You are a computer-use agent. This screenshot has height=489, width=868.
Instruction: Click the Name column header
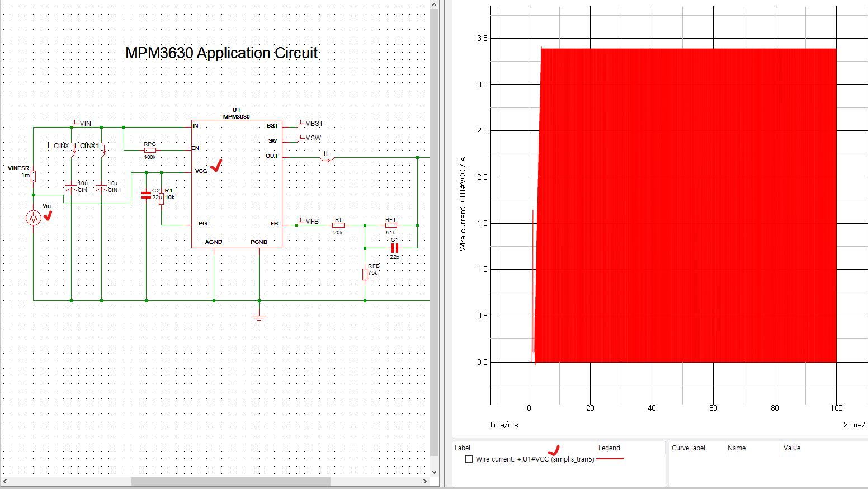[737, 448]
